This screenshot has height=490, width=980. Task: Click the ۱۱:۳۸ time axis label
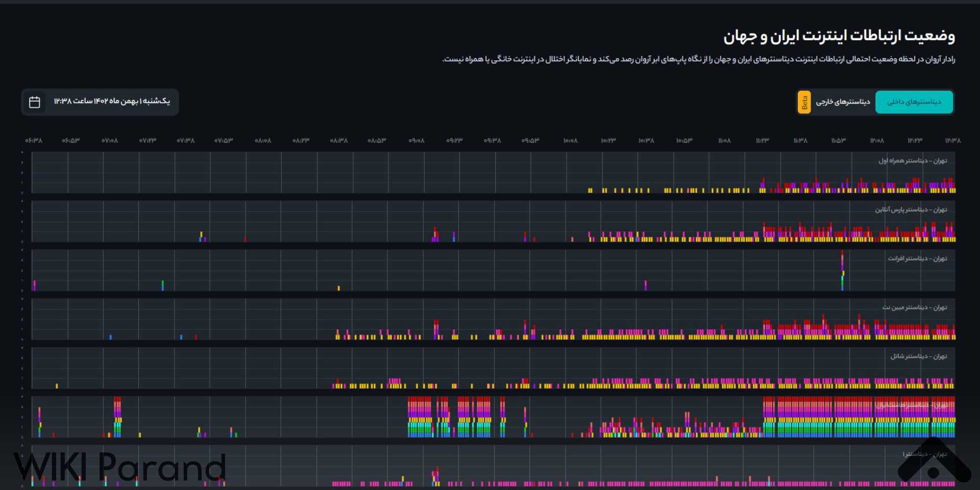coord(800,140)
